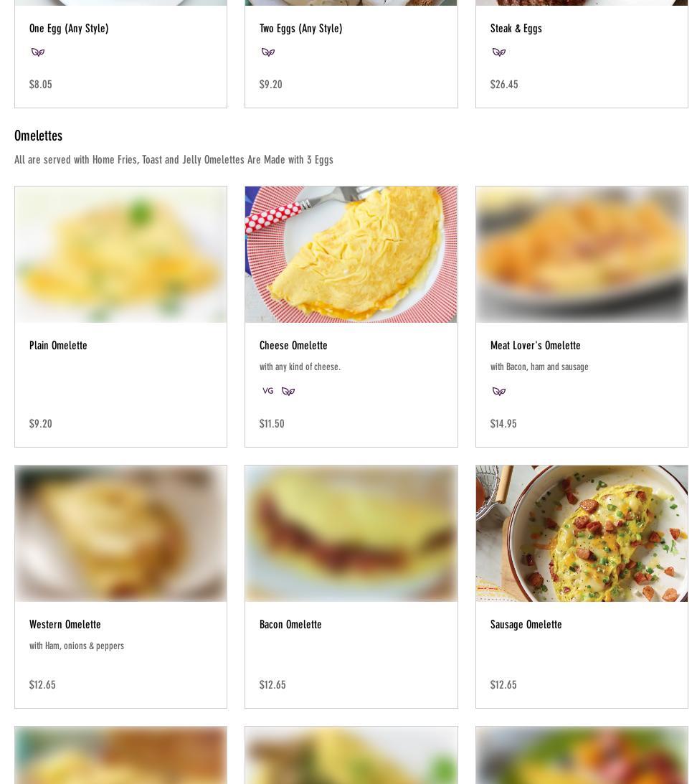This screenshot has width=692, height=784.
Task: Click the leaf icon on Cheese Omelette
Action: (288, 391)
